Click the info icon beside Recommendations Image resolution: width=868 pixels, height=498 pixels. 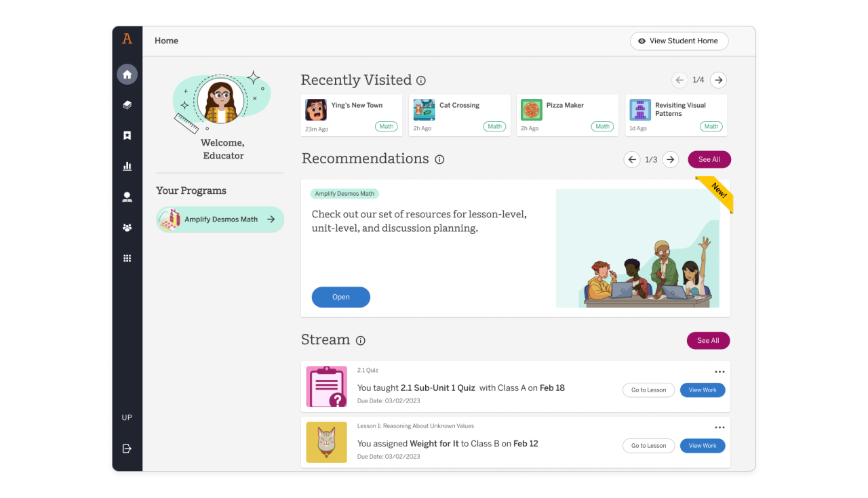(x=439, y=159)
